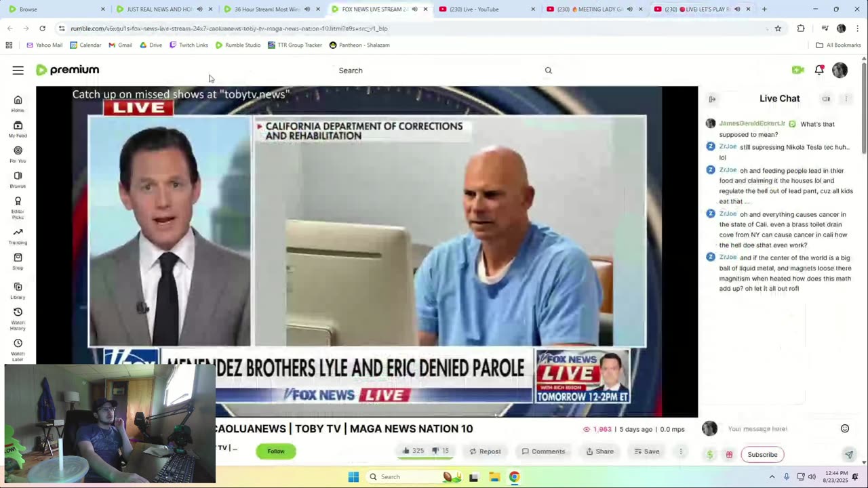This screenshot has width=868, height=488.
Task: Open the emoji picker in chat
Action: coord(845,428)
